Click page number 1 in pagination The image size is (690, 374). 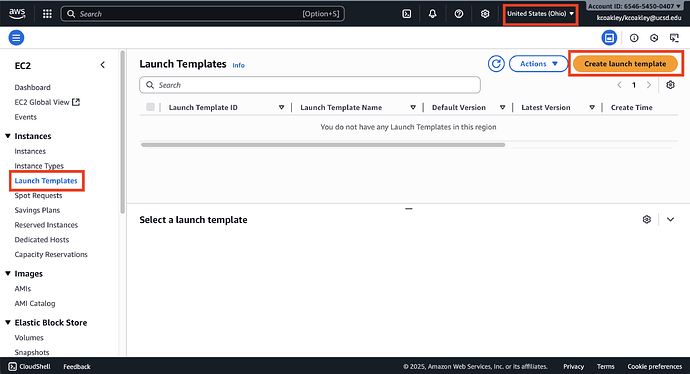(x=634, y=85)
